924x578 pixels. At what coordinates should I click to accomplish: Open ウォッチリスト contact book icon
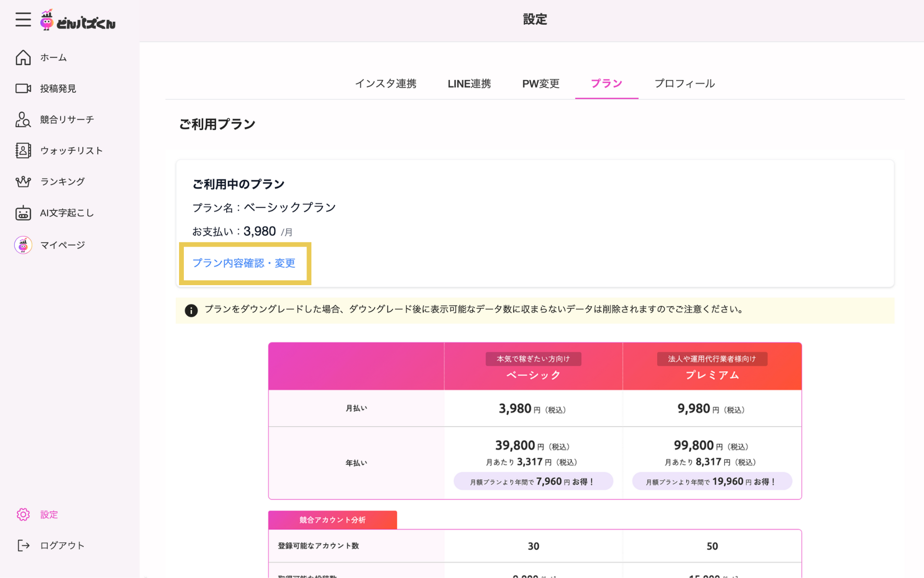click(23, 151)
